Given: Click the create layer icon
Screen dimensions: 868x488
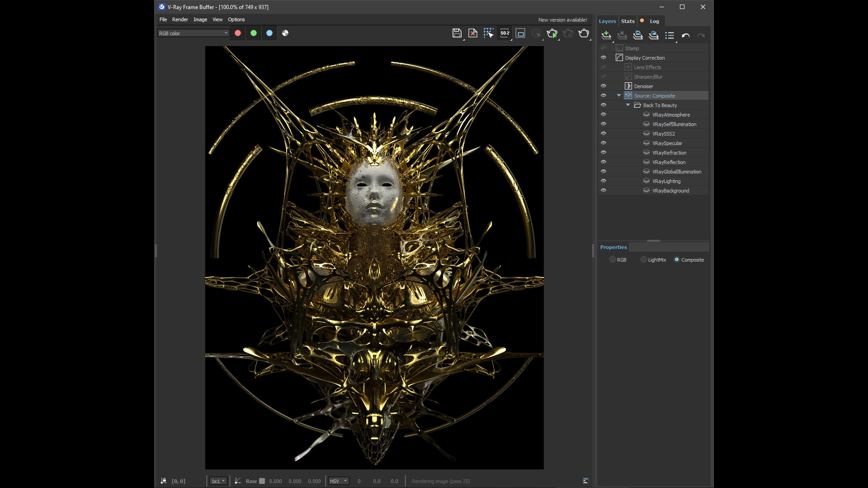Looking at the screenshot, I should [606, 35].
